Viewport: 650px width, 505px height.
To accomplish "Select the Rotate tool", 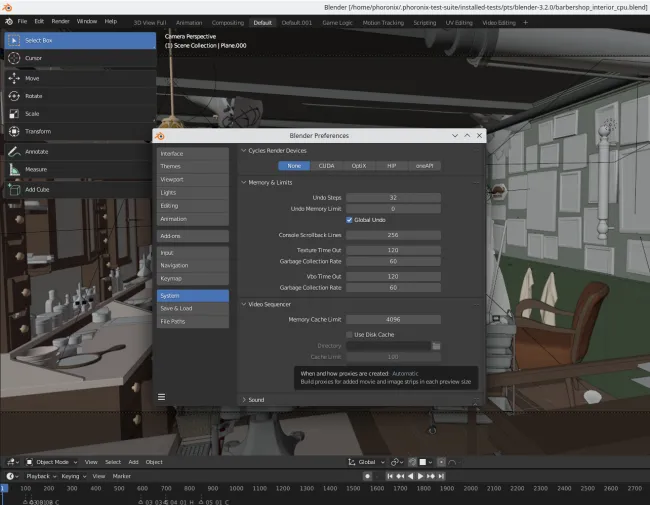I will tap(80, 96).
